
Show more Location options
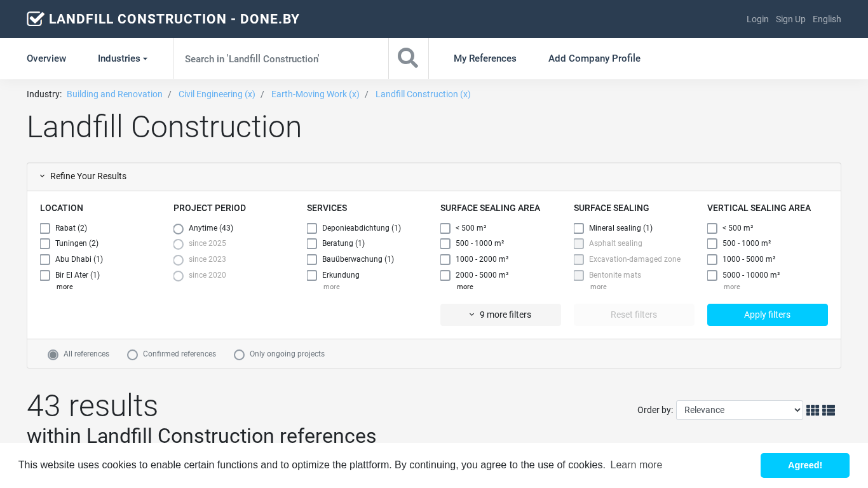click(64, 287)
